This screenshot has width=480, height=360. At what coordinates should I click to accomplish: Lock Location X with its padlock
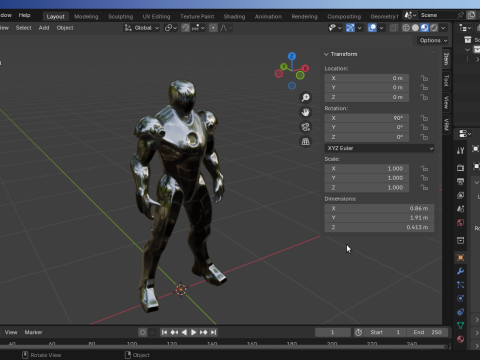424,78
